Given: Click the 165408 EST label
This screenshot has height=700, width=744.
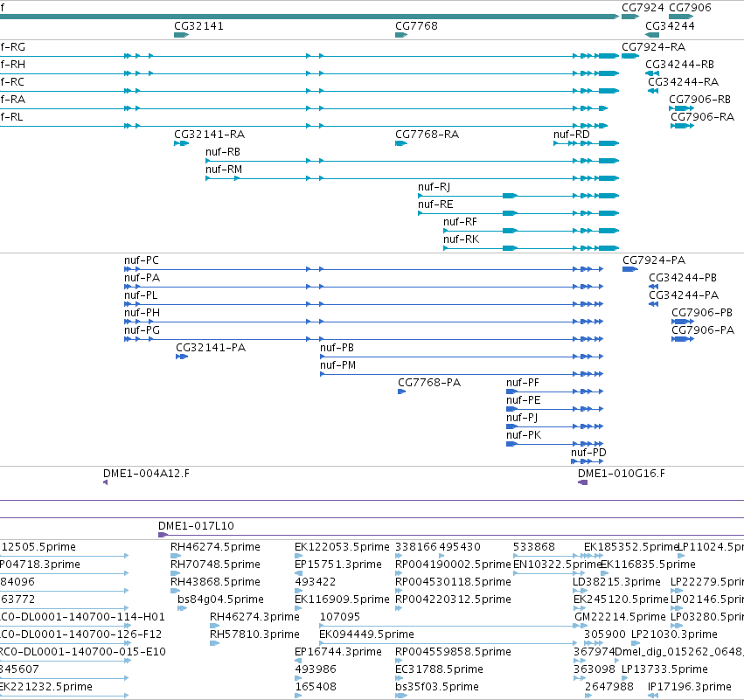Looking at the screenshot, I should [x=316, y=687].
